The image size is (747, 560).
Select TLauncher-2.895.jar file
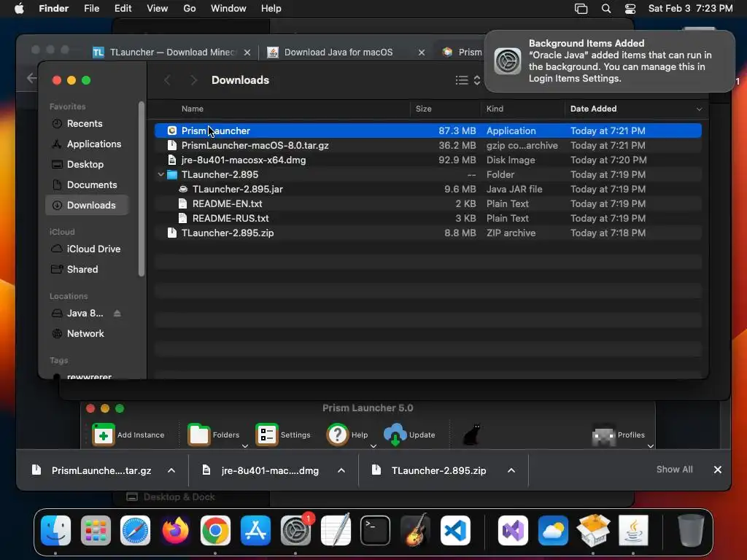click(427, 189)
